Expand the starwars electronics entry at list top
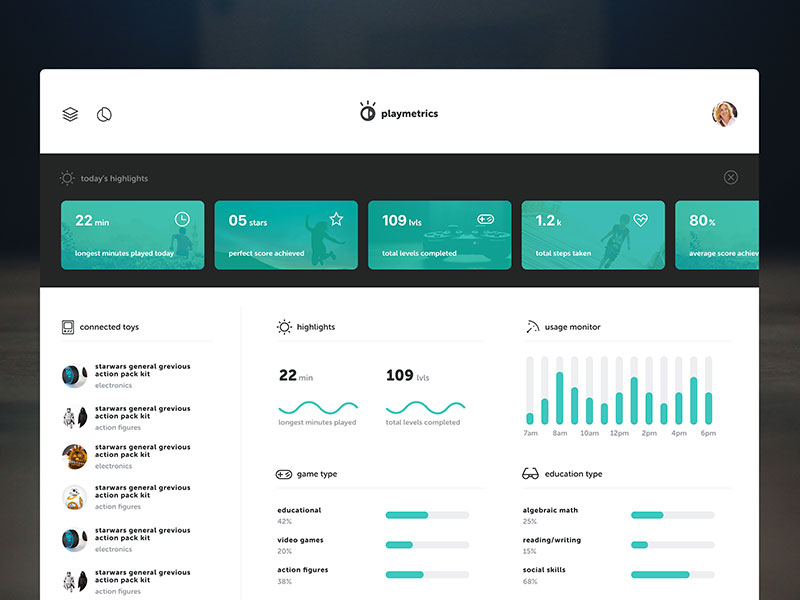Viewport: 800px width, 600px height. 140,374
